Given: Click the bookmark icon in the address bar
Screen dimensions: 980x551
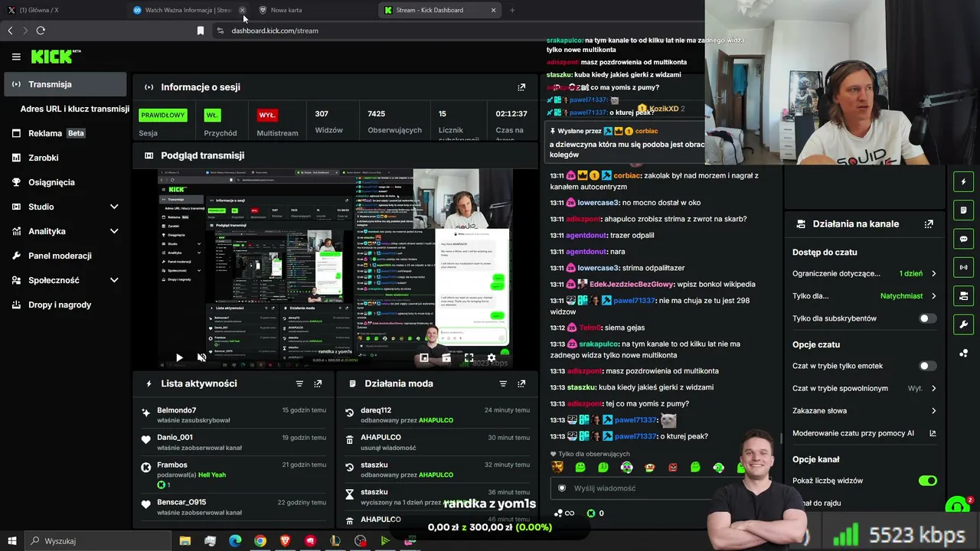Looking at the screenshot, I should pyautogui.click(x=201, y=31).
